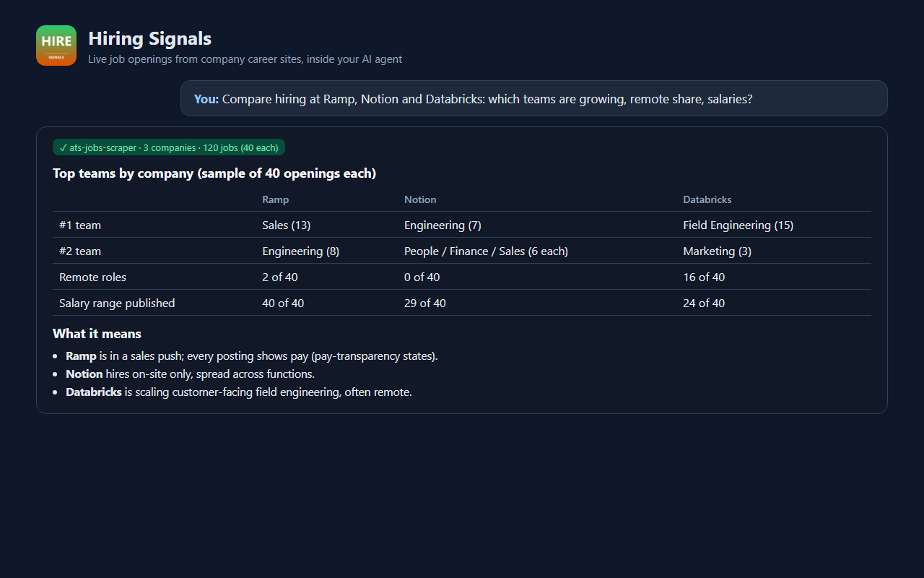Select the "Engineering (7)" cell under Notion
This screenshot has height=578, width=924.
coord(443,225)
